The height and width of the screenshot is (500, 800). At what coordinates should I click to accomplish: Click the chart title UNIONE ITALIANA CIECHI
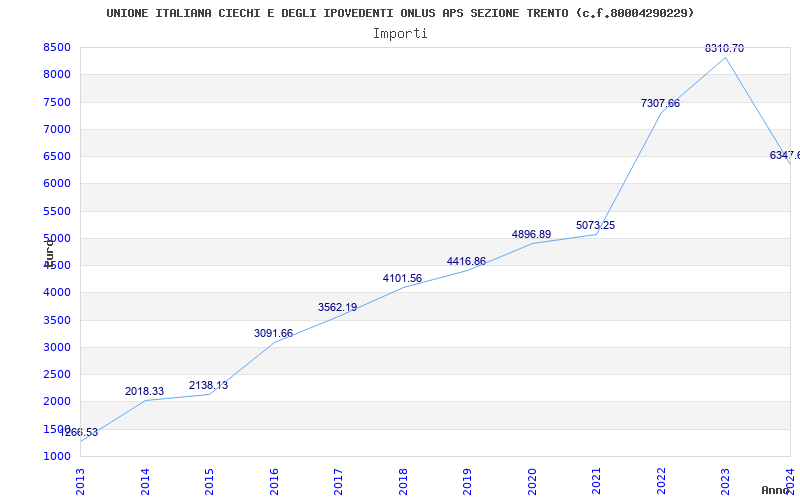(400, 13)
